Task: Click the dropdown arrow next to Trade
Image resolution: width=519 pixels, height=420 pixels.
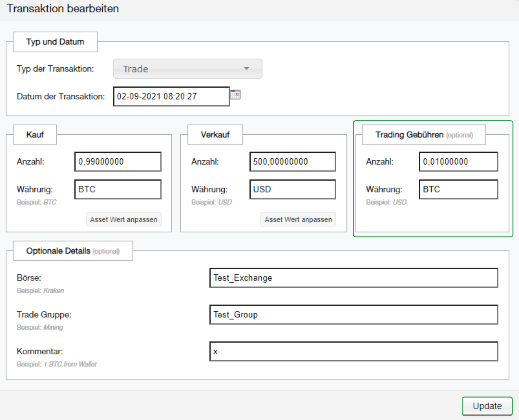Action: [x=246, y=69]
